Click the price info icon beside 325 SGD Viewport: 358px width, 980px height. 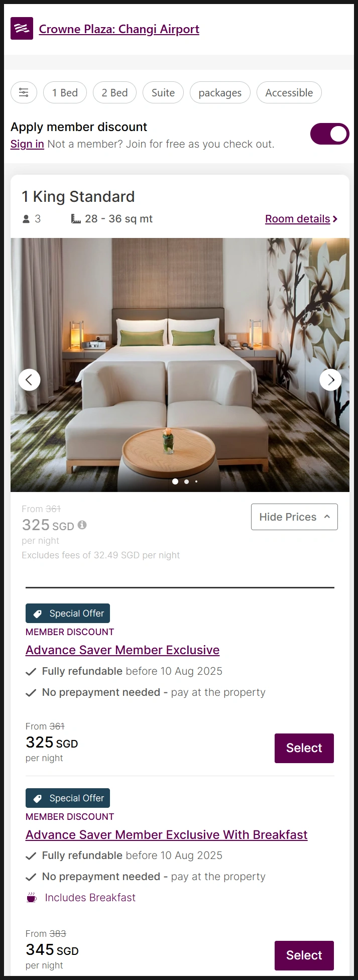pos(82,525)
